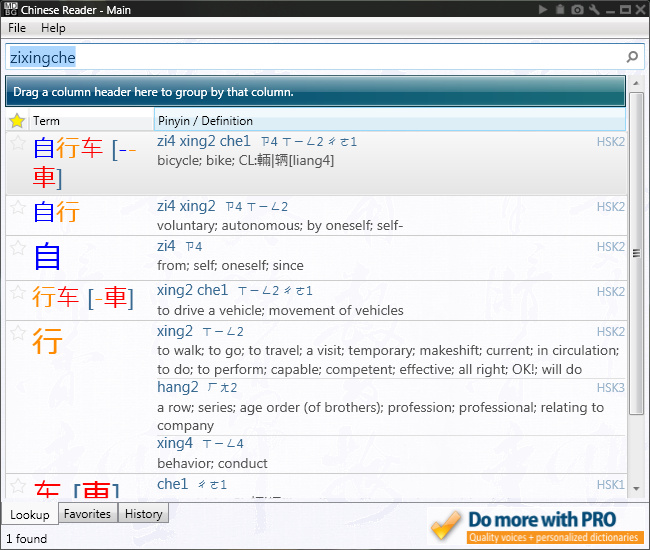Image resolution: width=650 pixels, height=550 pixels.
Task: Select the 自行车 term characters
Action: point(68,148)
